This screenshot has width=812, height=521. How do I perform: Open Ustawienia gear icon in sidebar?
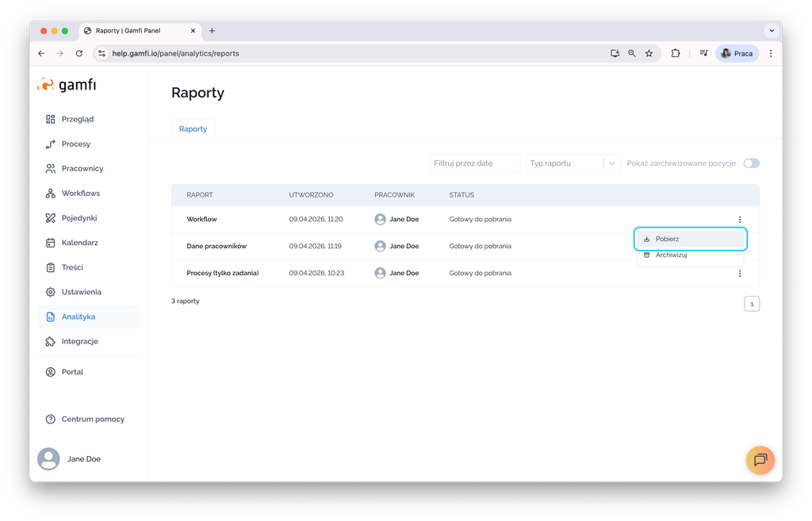click(51, 292)
